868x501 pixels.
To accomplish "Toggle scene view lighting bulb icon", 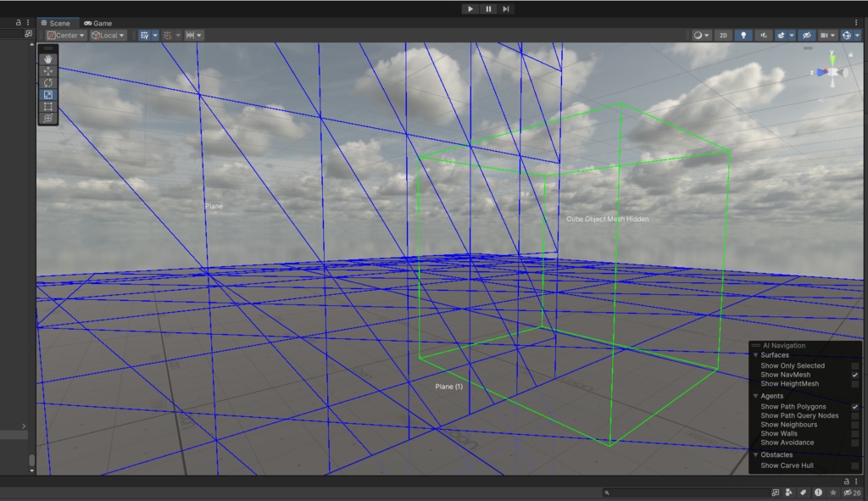I will point(743,35).
